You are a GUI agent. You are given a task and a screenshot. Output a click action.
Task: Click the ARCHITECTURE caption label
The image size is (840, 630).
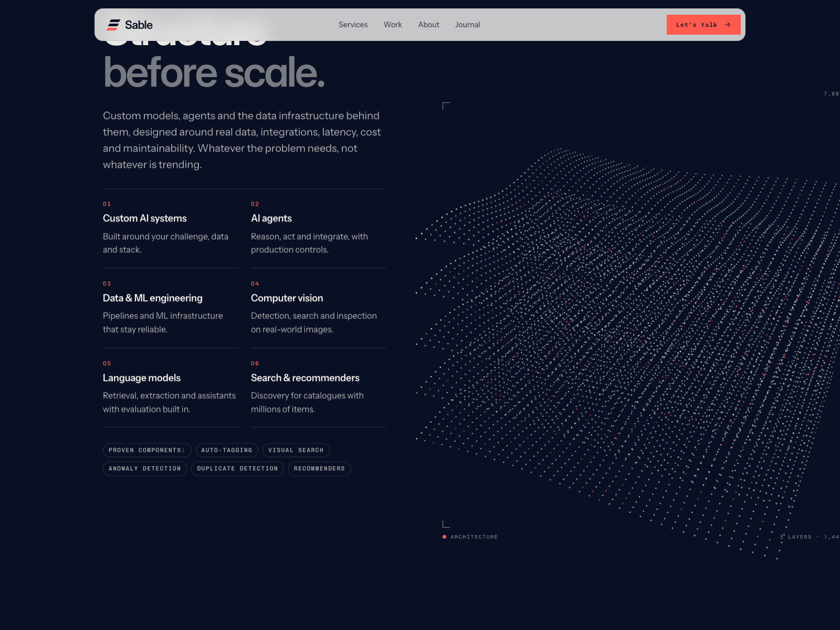[x=474, y=537]
